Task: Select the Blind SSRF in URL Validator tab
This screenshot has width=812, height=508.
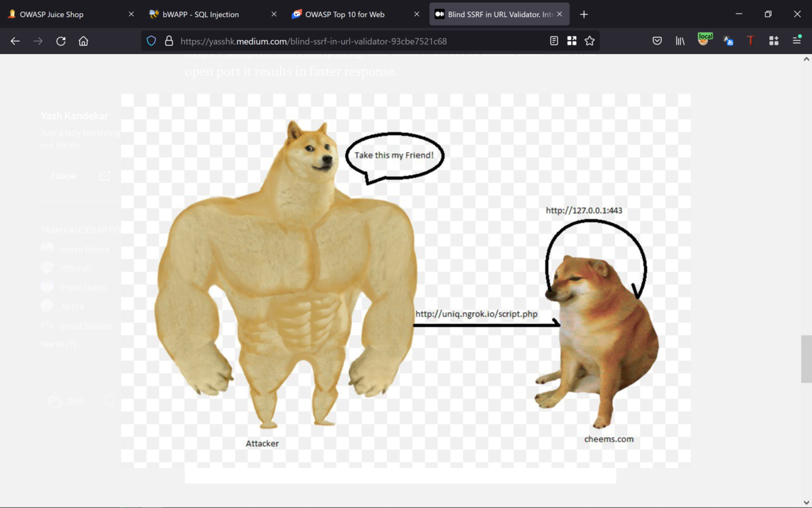Action: pyautogui.click(x=499, y=14)
